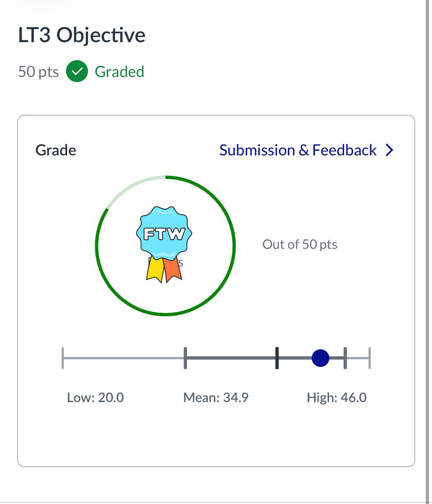The height and width of the screenshot is (504, 432).
Task: Click the green "Graded" status text
Action: tap(119, 72)
